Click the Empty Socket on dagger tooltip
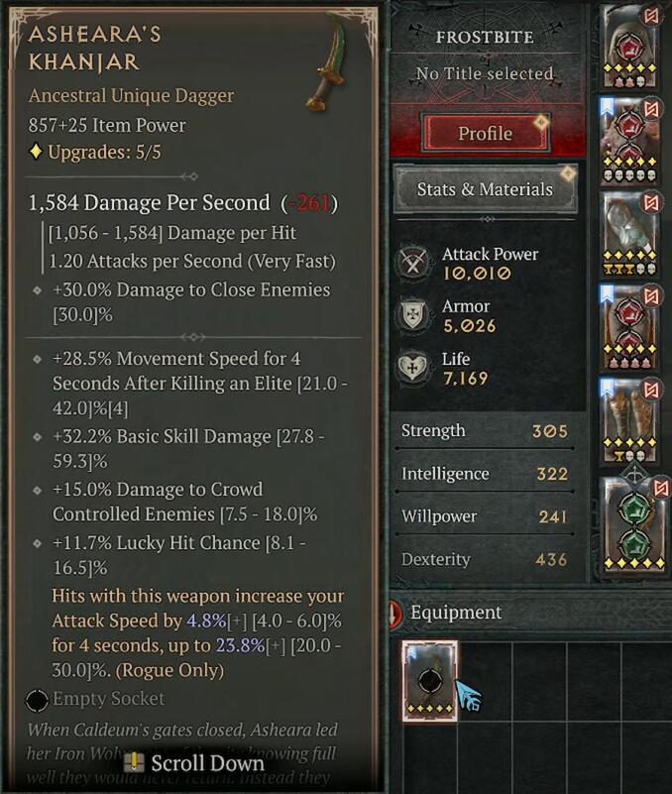Screen dimensions: 672x794 95,699
